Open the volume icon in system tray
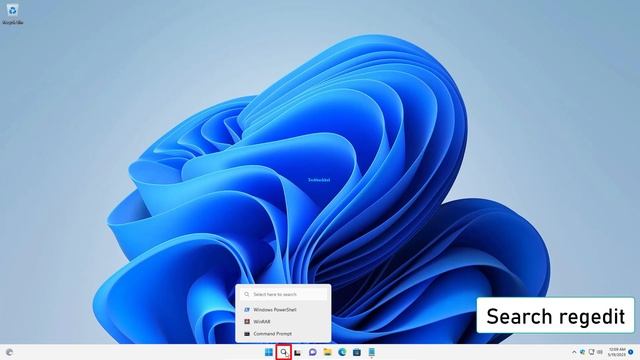Viewport: 640px width, 360px height. [600, 352]
